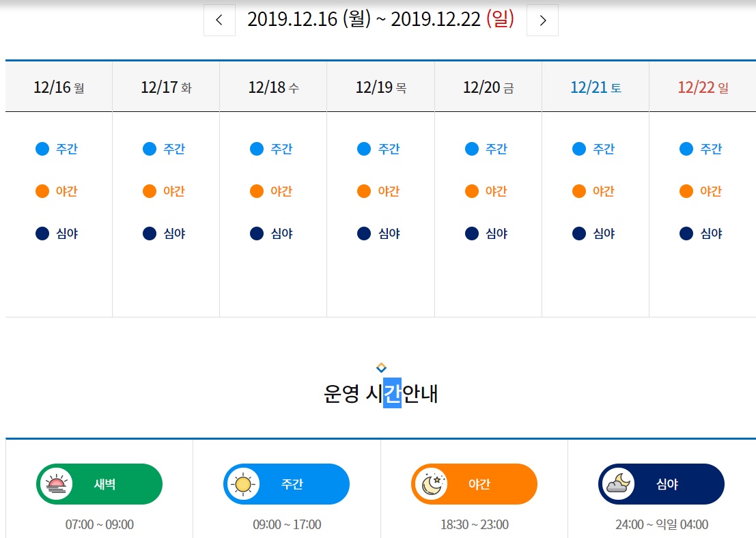Choose 야간 slot for 12/20 금

(496, 191)
